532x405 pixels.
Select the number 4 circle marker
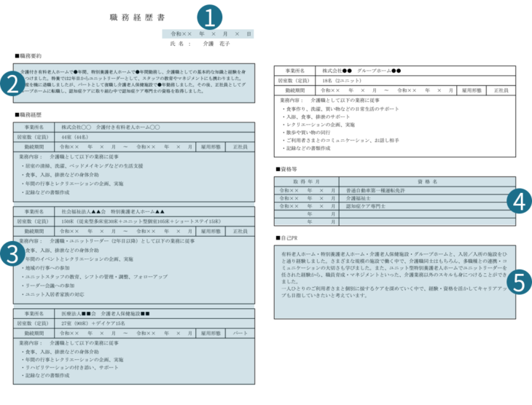click(518, 199)
